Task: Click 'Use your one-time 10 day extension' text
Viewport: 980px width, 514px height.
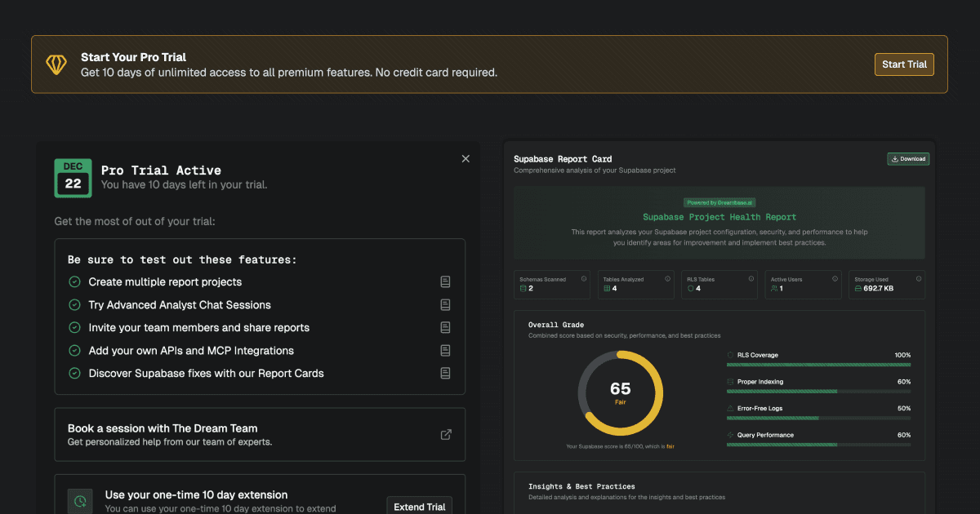Action: point(196,494)
